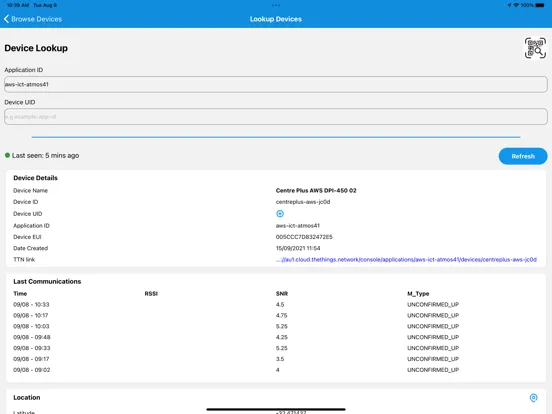Click the Lookup Devices title
552x414 pixels.
pyautogui.click(x=276, y=19)
